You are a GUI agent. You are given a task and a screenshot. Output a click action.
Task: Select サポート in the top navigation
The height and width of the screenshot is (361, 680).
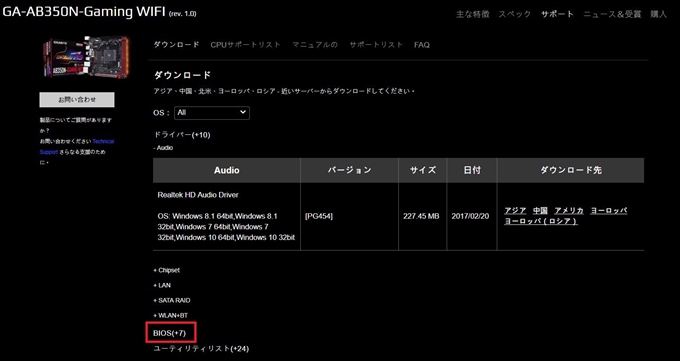[557, 14]
